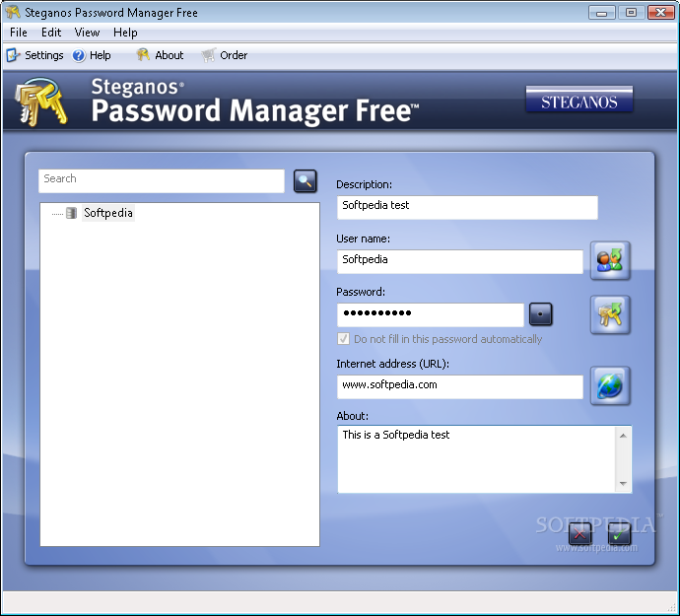Edit the Description field

(467, 207)
